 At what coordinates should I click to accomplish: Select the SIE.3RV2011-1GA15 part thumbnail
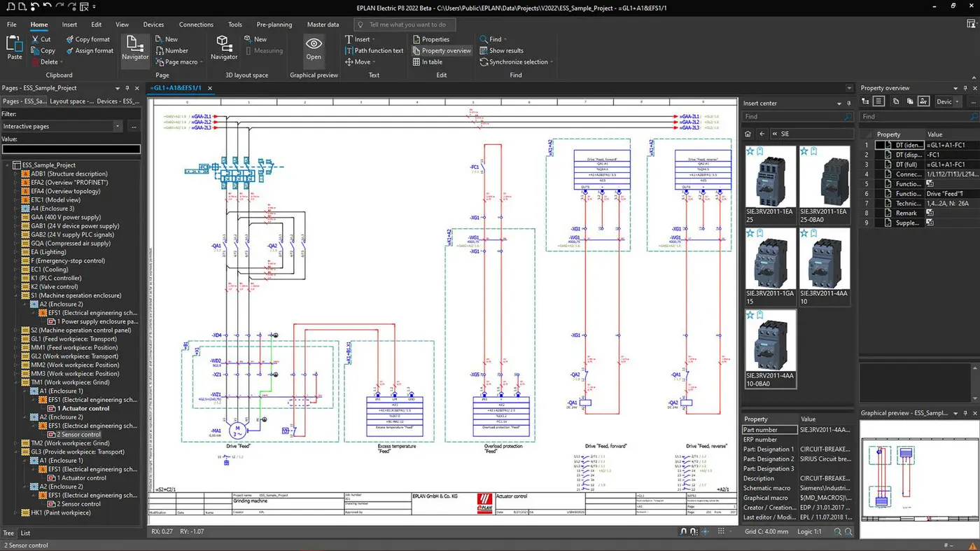click(770, 263)
